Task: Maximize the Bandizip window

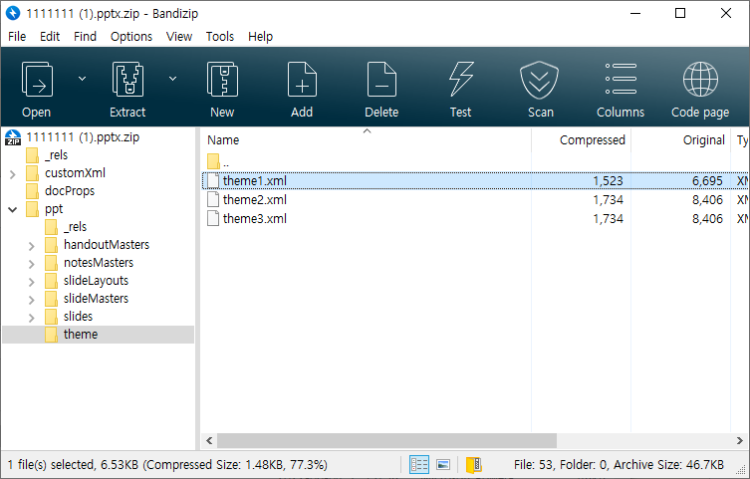Action: pos(680,13)
